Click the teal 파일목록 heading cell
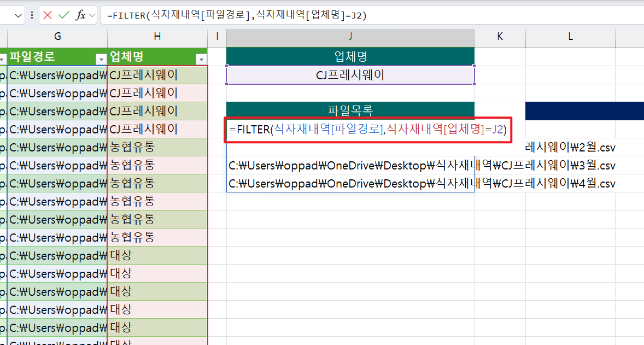Viewport: 644px width, 345px height. coord(350,110)
